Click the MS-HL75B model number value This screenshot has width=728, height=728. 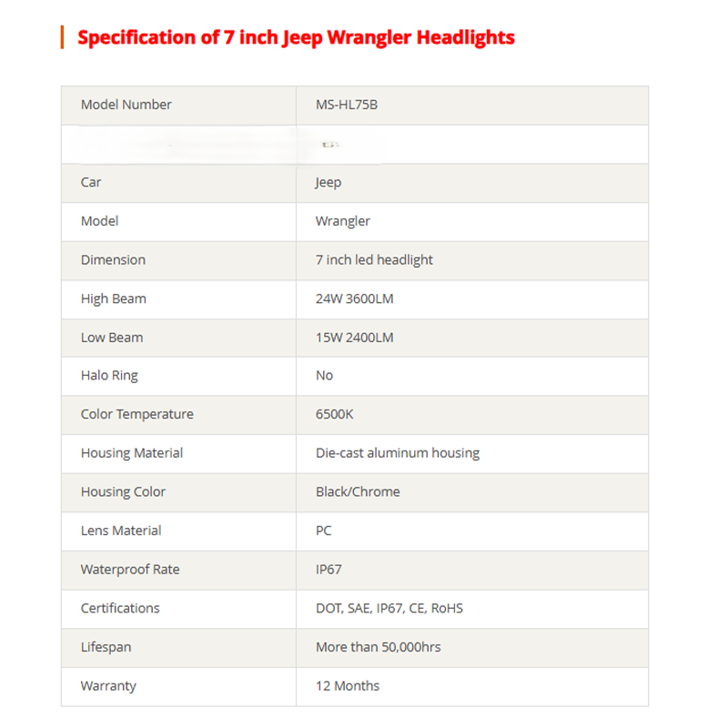coord(346,105)
